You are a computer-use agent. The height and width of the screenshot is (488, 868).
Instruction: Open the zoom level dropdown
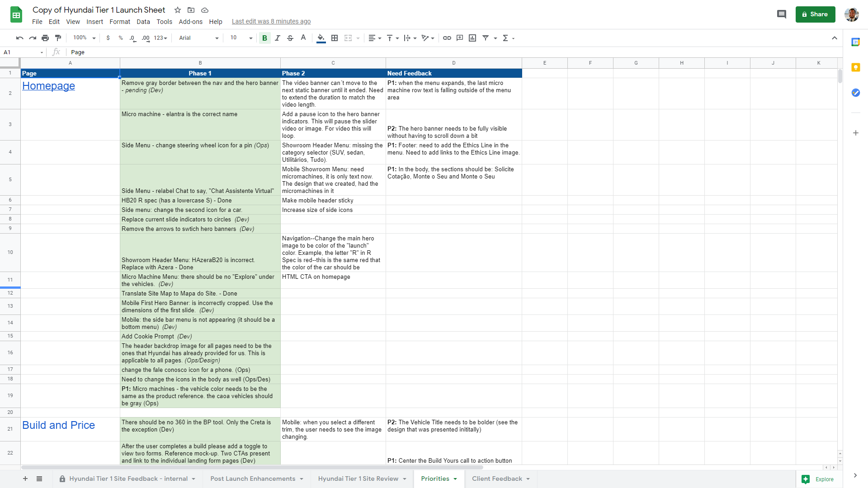[x=85, y=38]
